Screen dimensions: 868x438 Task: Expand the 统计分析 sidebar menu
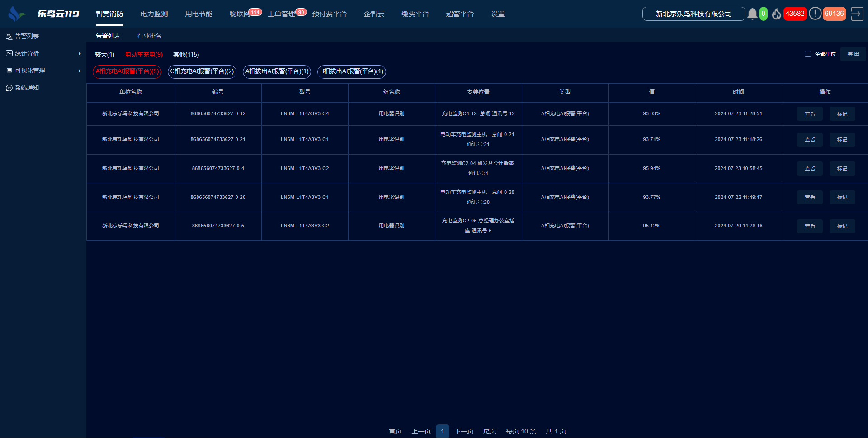pyautogui.click(x=43, y=53)
